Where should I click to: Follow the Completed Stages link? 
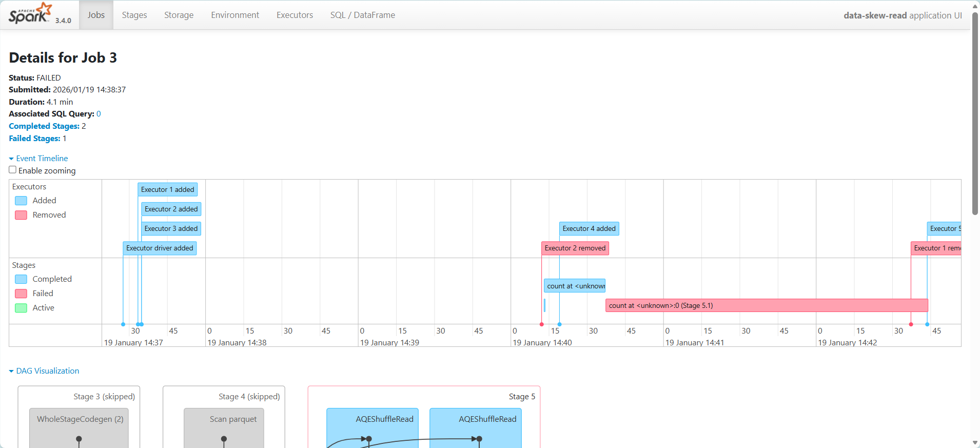coord(44,126)
